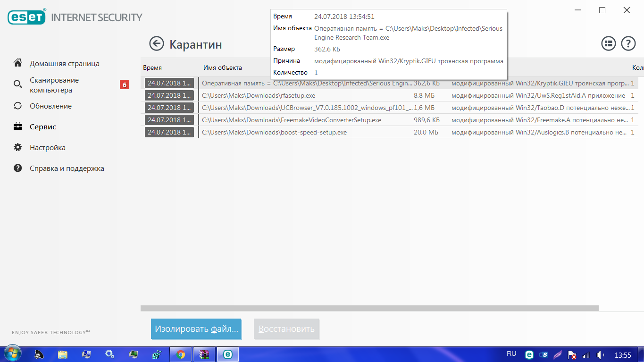Click the 989,6 КБ size cell

tap(426, 120)
